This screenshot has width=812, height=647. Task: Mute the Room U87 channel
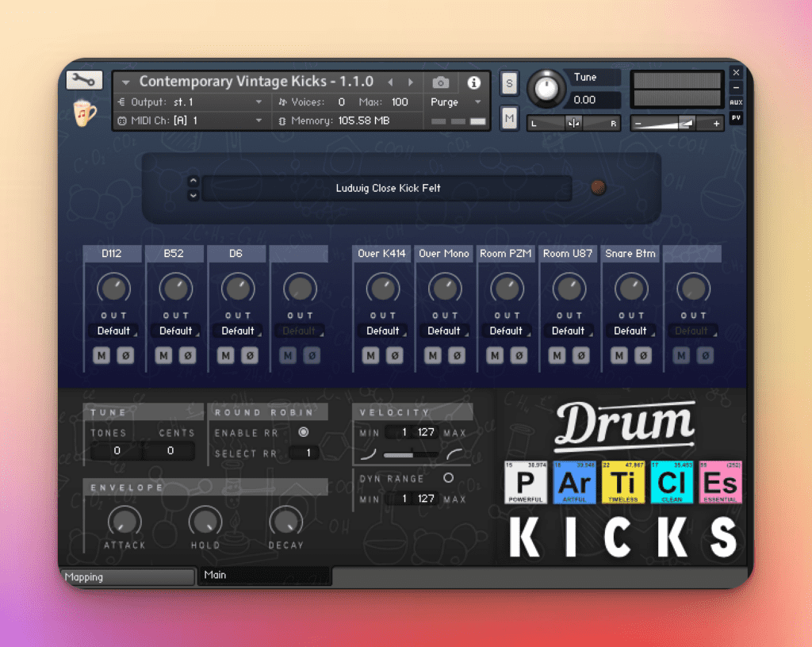click(557, 355)
